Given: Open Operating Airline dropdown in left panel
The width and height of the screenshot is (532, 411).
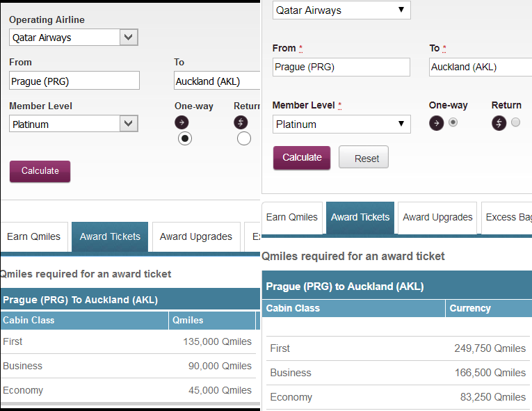Looking at the screenshot, I should [74, 38].
